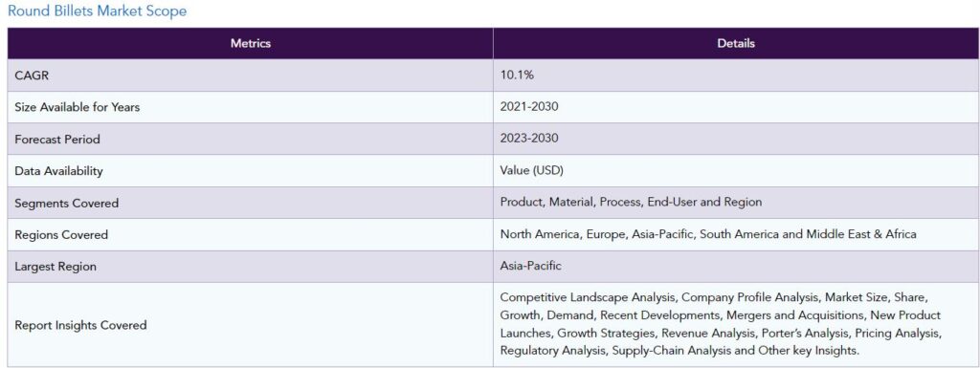Select the Metrics column header
The image size is (980, 368).
(x=250, y=44)
